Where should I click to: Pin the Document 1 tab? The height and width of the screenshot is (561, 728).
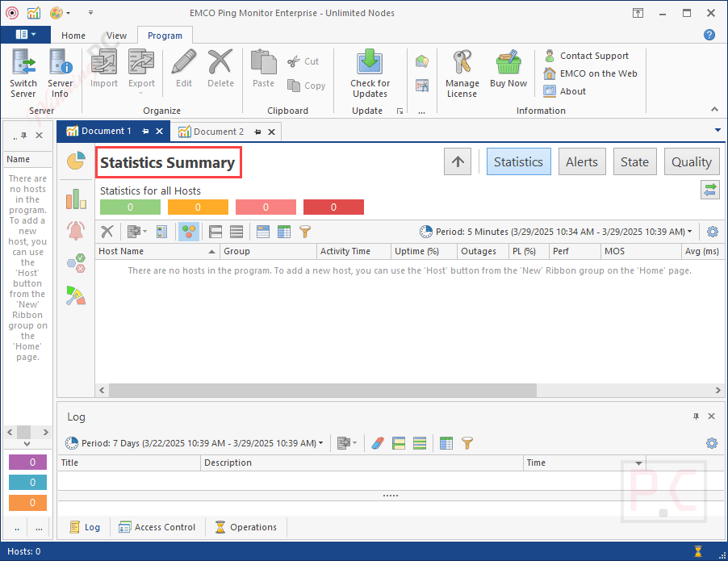coord(145,132)
